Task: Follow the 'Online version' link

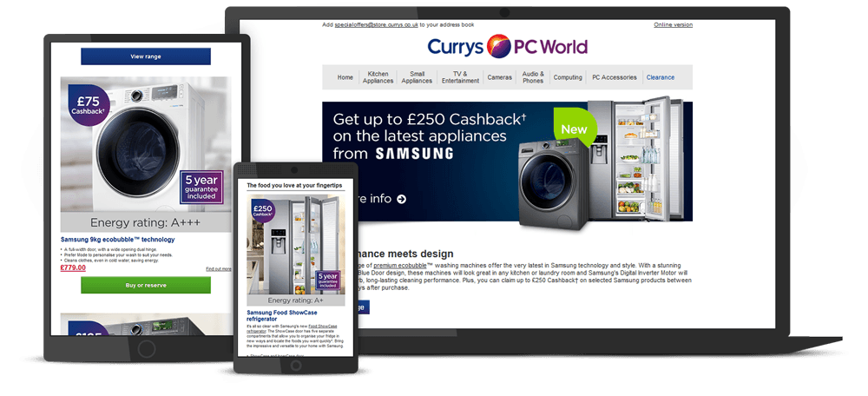Action: (674, 25)
